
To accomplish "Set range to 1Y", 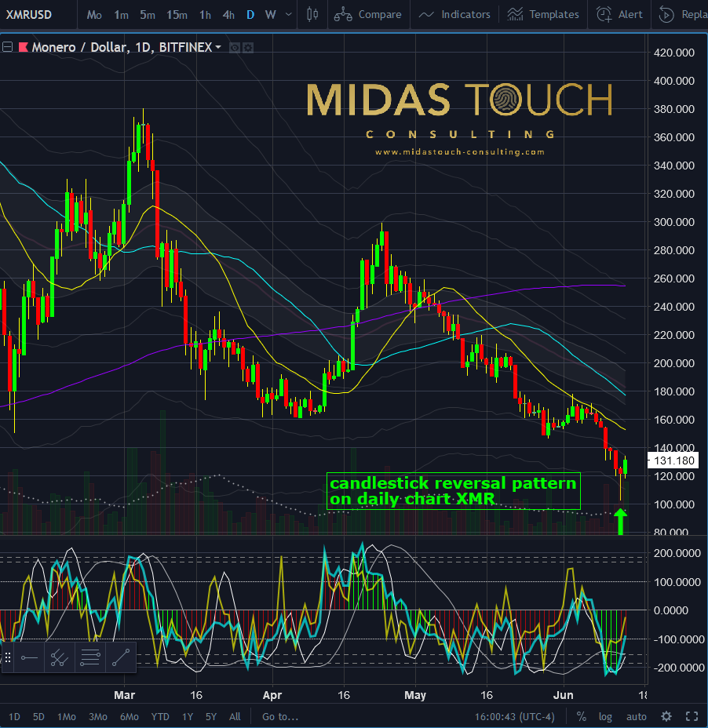I will tap(188, 716).
